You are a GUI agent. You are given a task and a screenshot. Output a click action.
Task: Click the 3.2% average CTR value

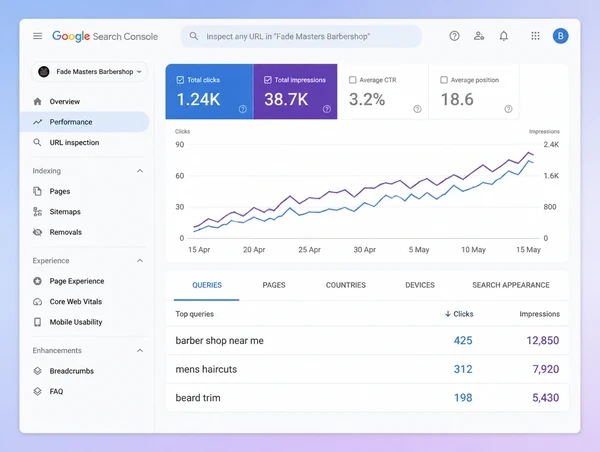click(367, 100)
